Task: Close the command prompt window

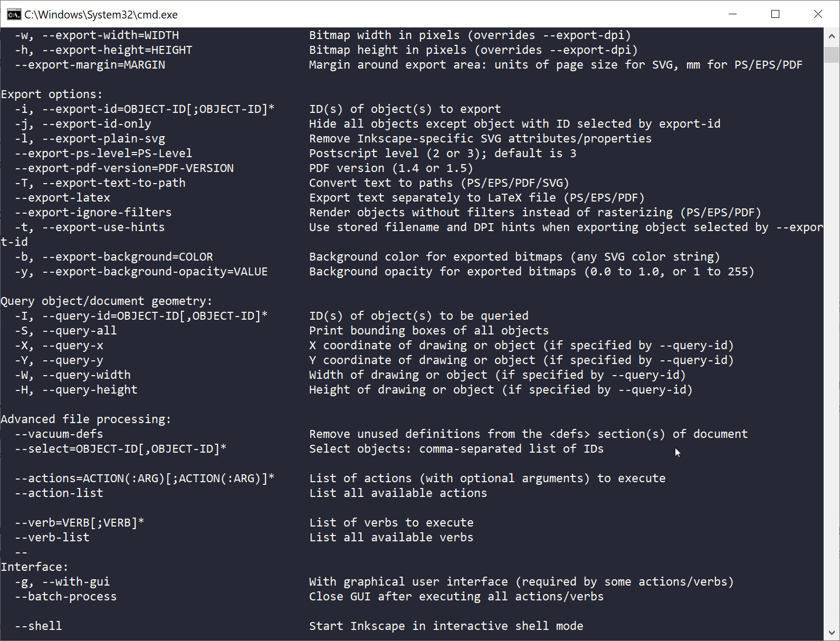Action: pos(818,14)
